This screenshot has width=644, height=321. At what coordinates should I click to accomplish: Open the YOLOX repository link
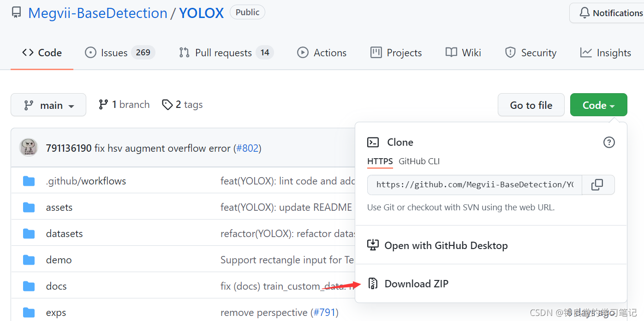pos(202,13)
